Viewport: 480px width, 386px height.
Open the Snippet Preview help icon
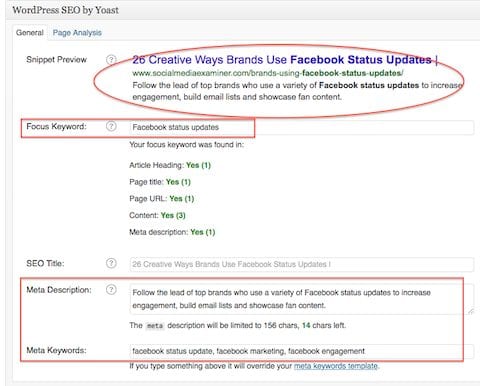point(111,60)
